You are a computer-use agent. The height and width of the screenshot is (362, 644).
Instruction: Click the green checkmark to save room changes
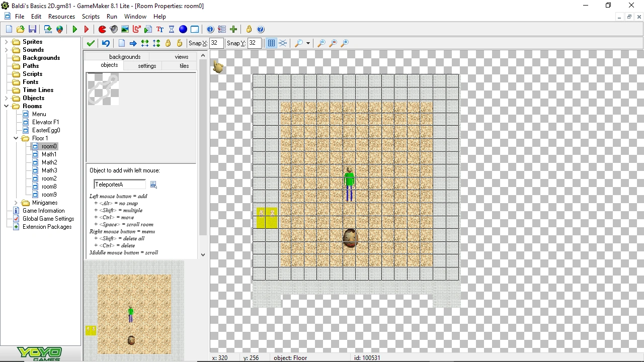pyautogui.click(x=91, y=43)
